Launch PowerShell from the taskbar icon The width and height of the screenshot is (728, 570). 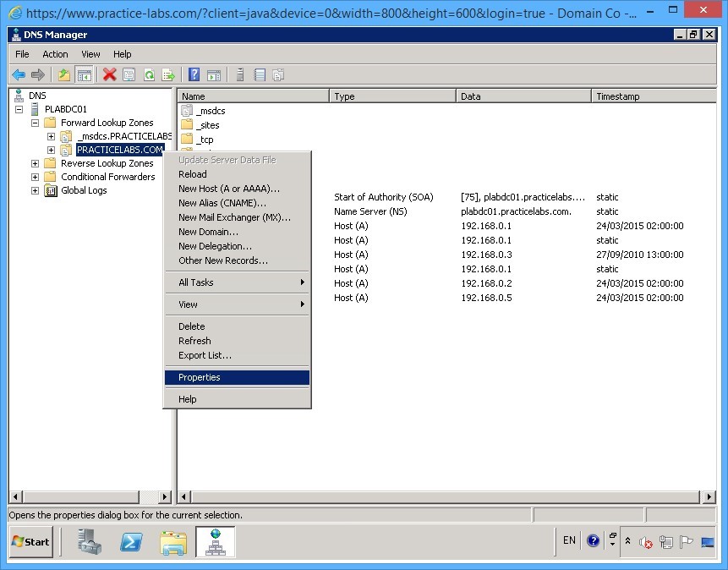tap(130, 541)
